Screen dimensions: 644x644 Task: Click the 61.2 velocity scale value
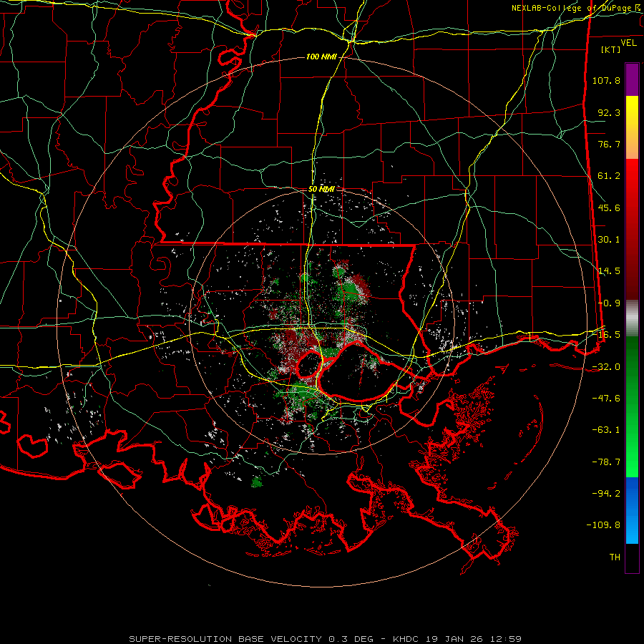tap(609, 176)
